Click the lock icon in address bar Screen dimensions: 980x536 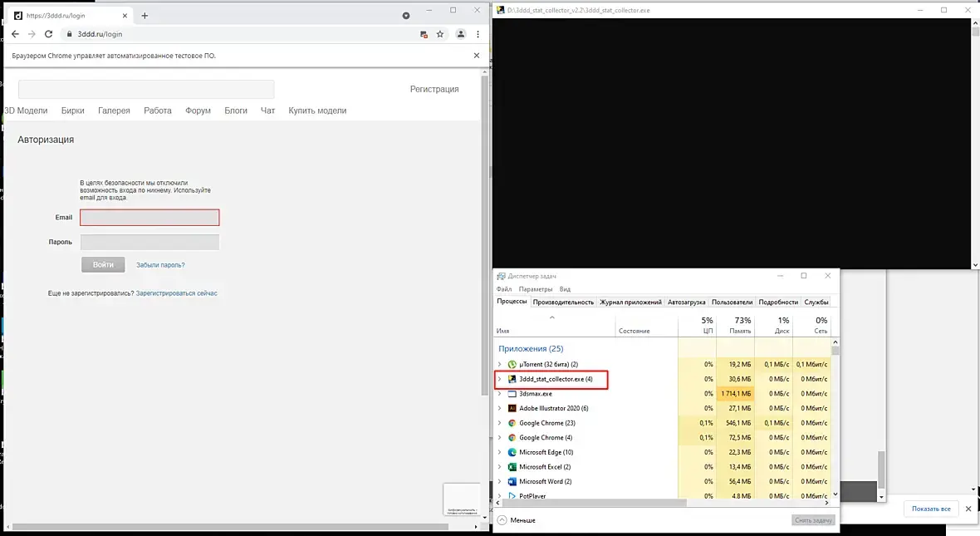[70, 34]
